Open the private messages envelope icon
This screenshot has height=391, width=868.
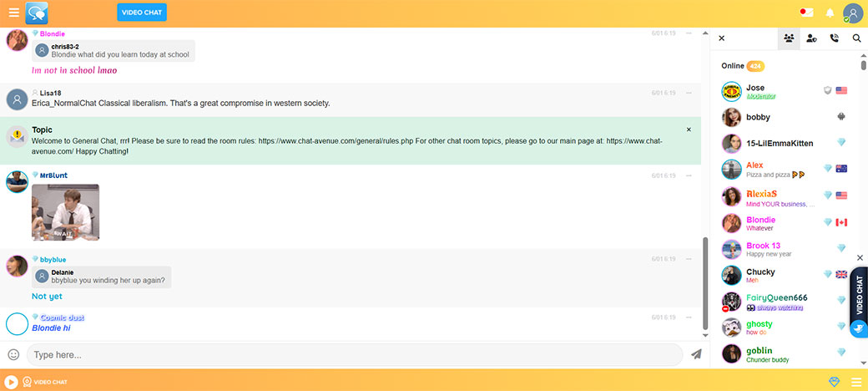pos(806,13)
